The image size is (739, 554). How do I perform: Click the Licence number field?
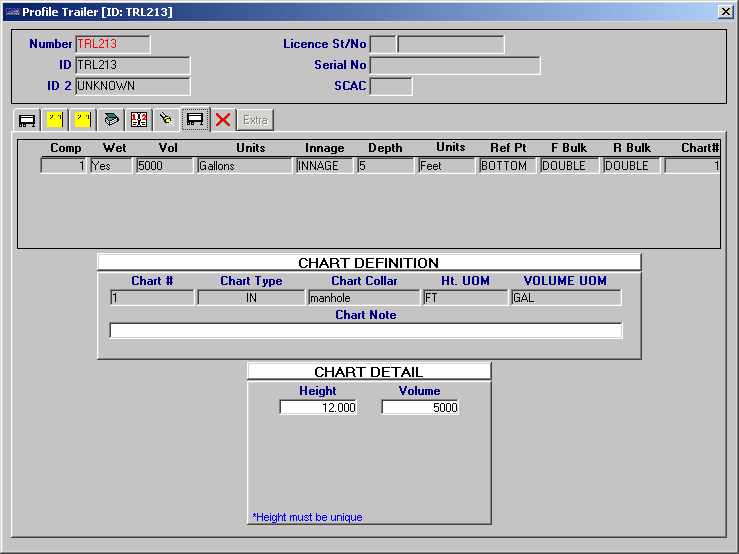[451, 44]
